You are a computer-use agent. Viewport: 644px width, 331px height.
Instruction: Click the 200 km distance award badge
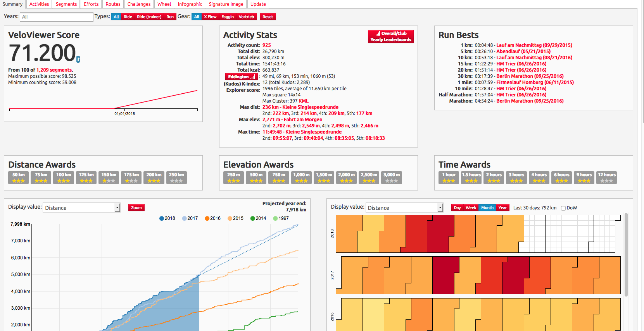click(x=154, y=178)
